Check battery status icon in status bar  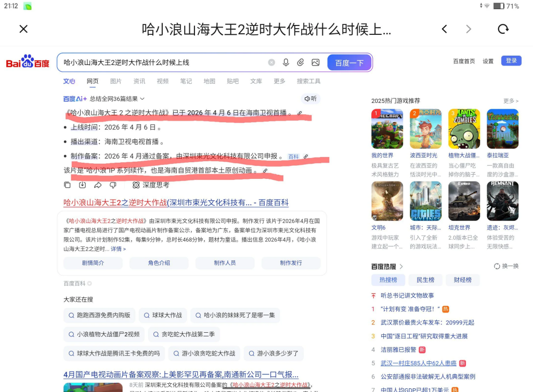(499, 6)
